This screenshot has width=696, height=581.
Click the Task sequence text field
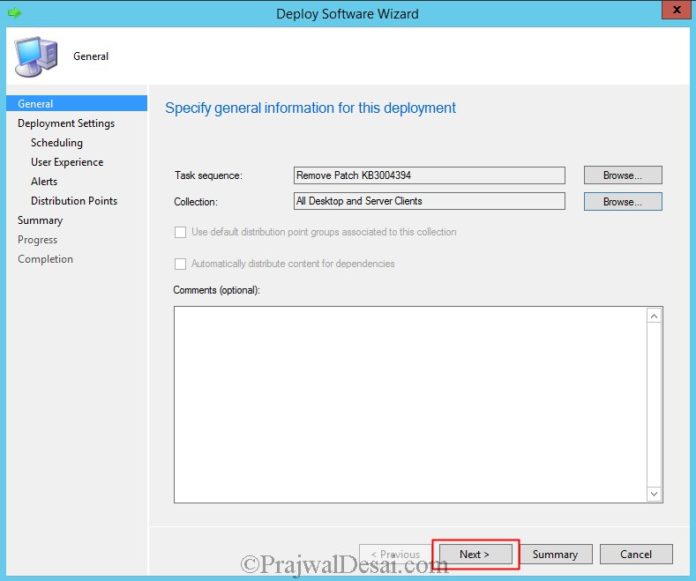coord(429,175)
